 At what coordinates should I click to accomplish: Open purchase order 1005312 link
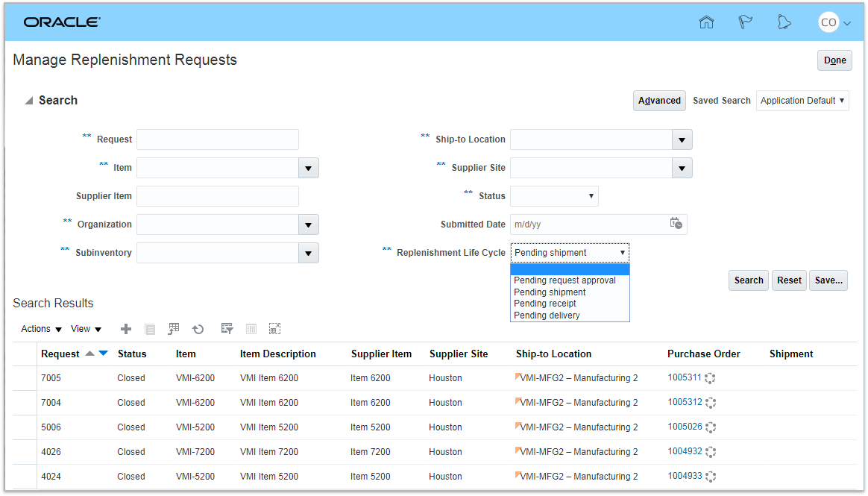(685, 402)
